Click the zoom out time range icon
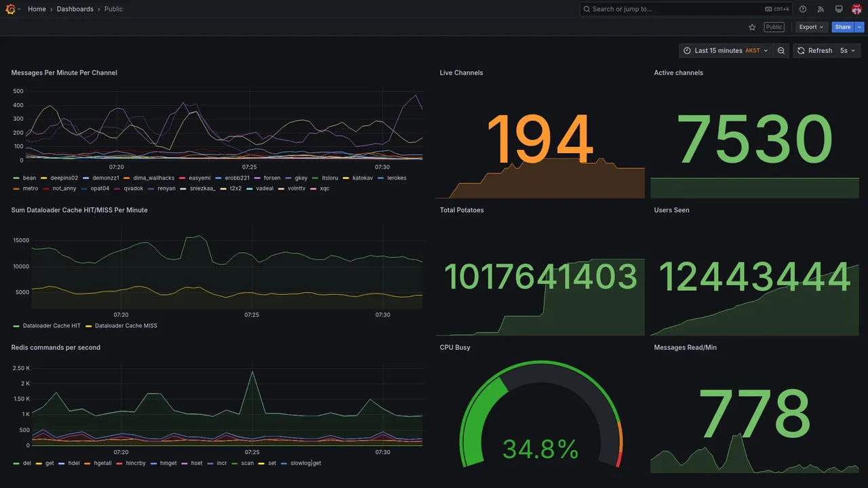The height and width of the screenshot is (488, 868). tap(781, 51)
